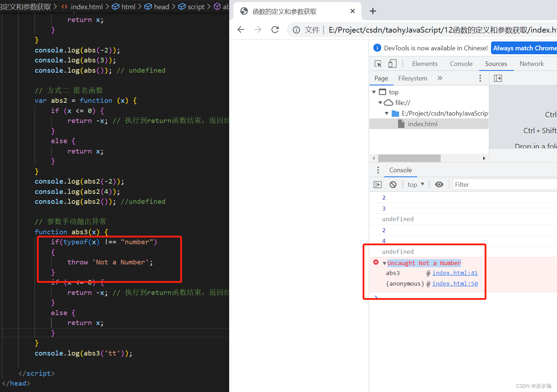The image size is (557, 392).
Task: Click the red error icon in console
Action: [376, 262]
